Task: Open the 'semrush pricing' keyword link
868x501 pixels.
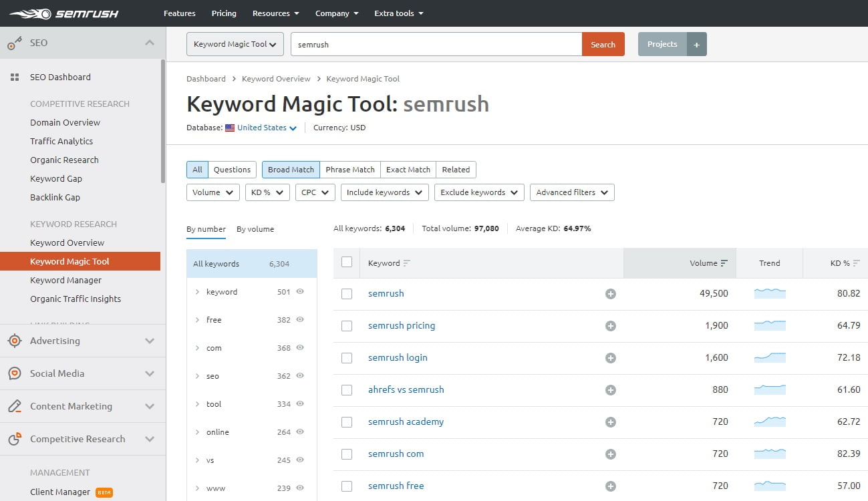Action: [402, 326]
